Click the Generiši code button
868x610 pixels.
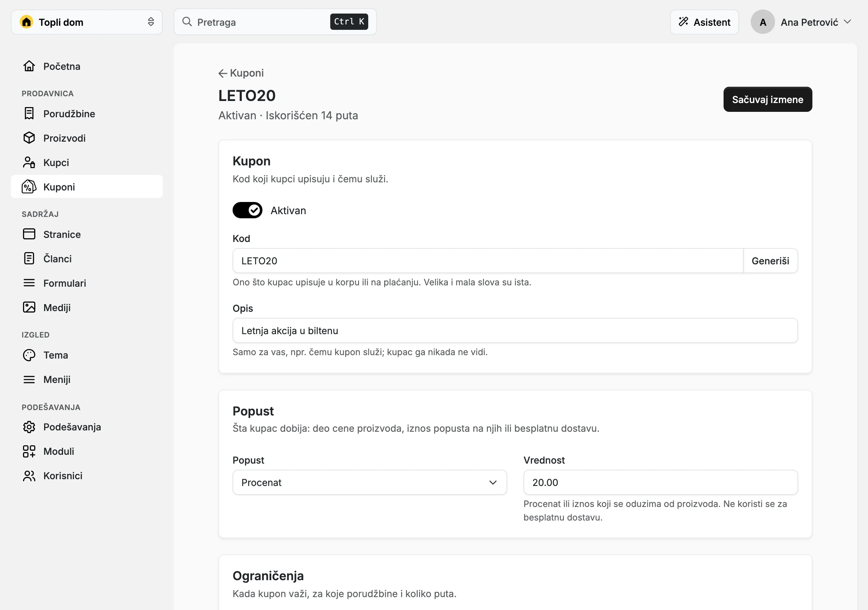770,261
